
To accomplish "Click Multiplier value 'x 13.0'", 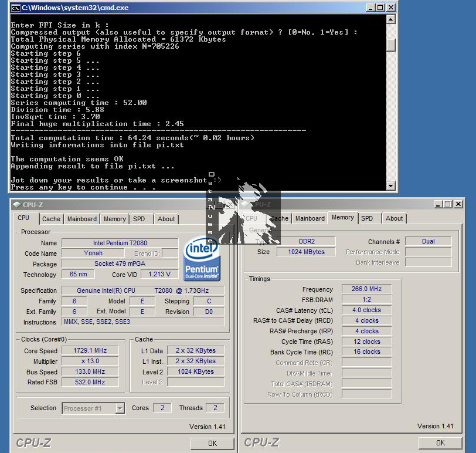I will [x=90, y=361].
